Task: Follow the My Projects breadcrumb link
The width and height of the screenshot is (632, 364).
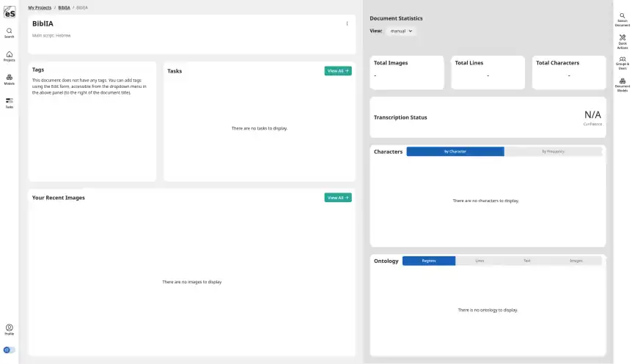Action: [40, 7]
